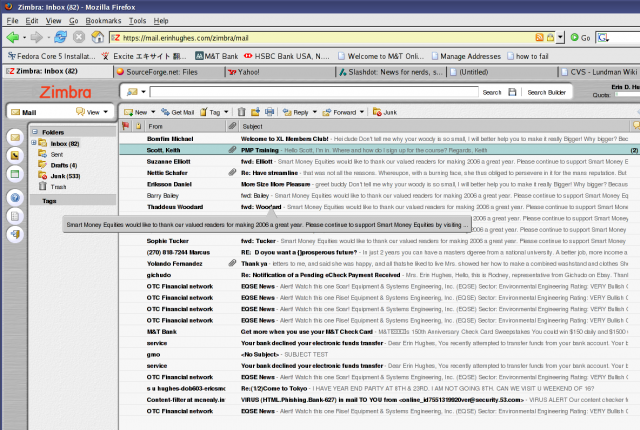Switch to Slashdot browser tab
Screen dimensions: 640x430
coord(391,72)
